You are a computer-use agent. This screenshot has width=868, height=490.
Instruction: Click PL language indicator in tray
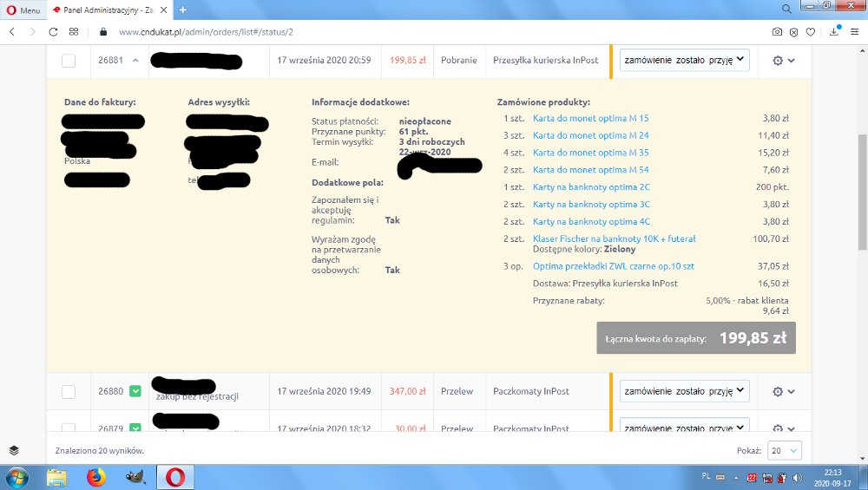706,475
